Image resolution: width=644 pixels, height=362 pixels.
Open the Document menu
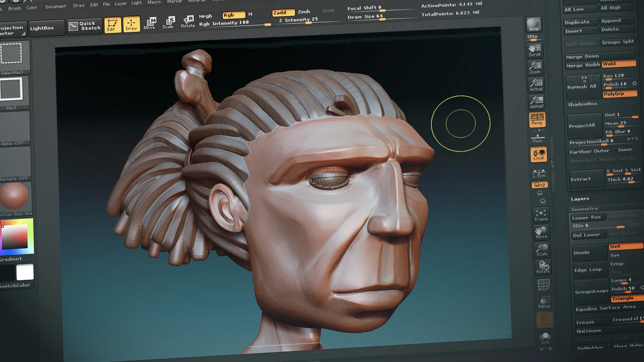pos(56,6)
